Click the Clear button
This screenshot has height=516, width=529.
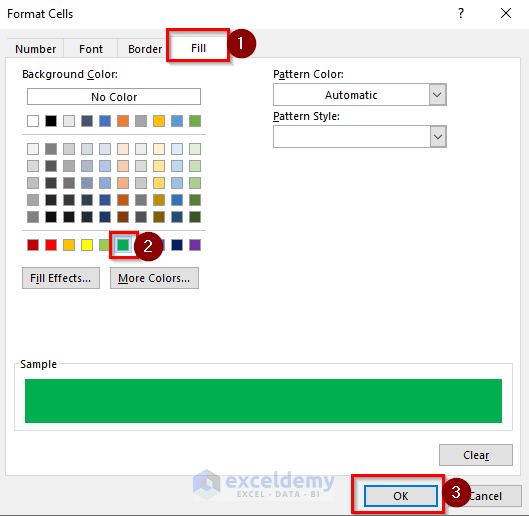476,455
